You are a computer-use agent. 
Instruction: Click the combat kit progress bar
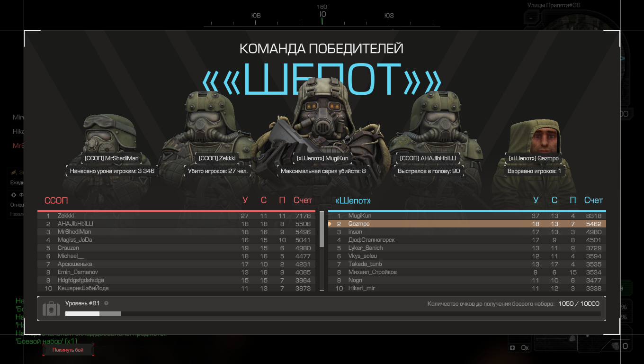332,314
